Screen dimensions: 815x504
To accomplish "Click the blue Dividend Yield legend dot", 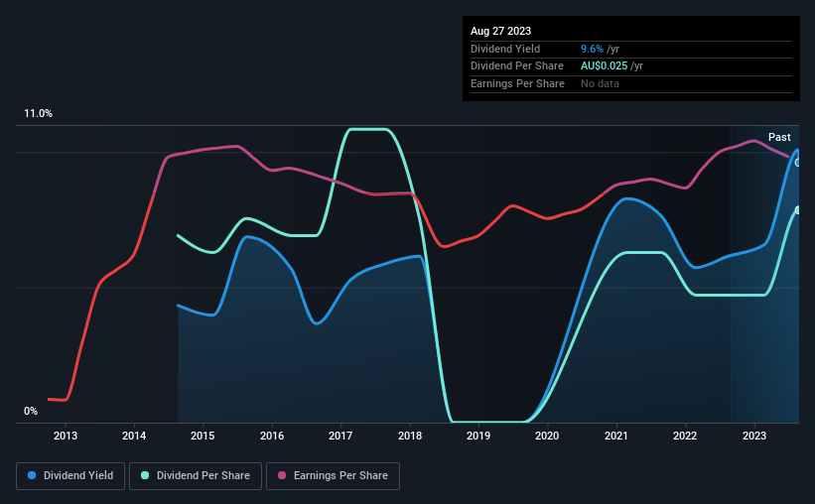I will (32, 475).
